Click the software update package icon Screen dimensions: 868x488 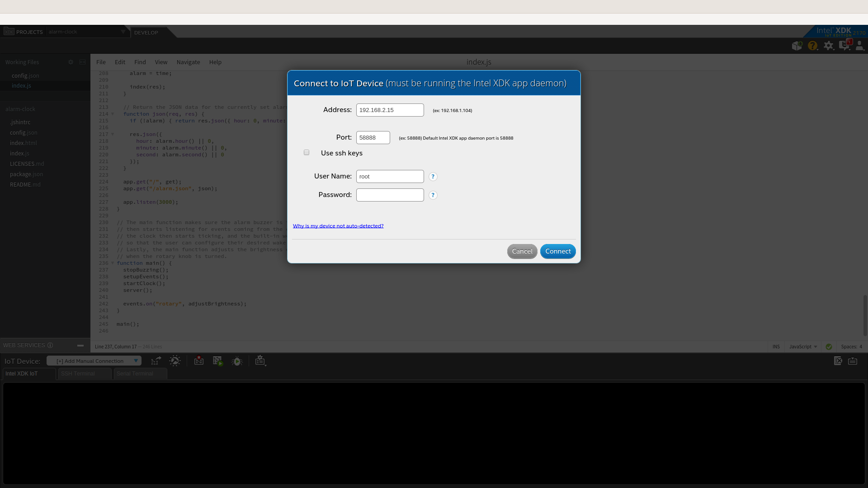pyautogui.click(x=797, y=46)
